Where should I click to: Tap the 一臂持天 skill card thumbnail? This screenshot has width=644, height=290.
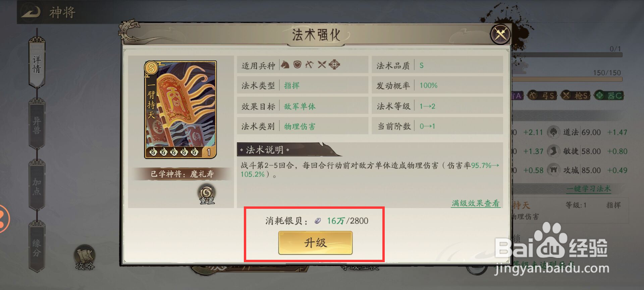180,109
